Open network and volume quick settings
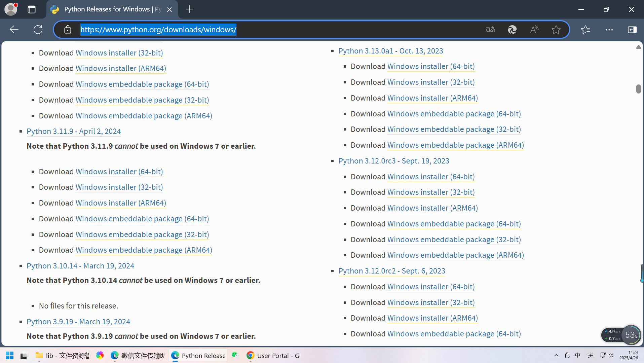 pos(607,355)
